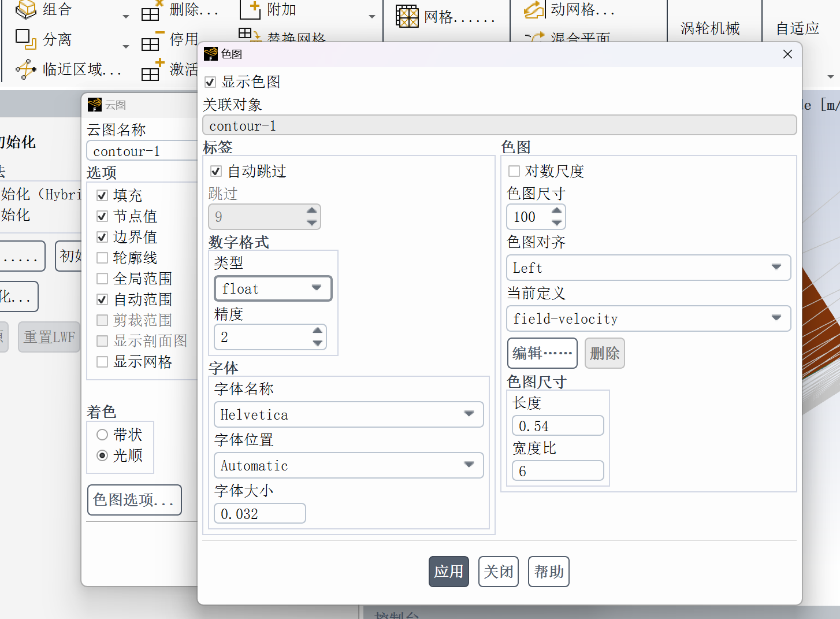Viewport: 840px width, 619px height.
Task: Toggle the 显示色图 checkbox
Action: click(x=210, y=82)
